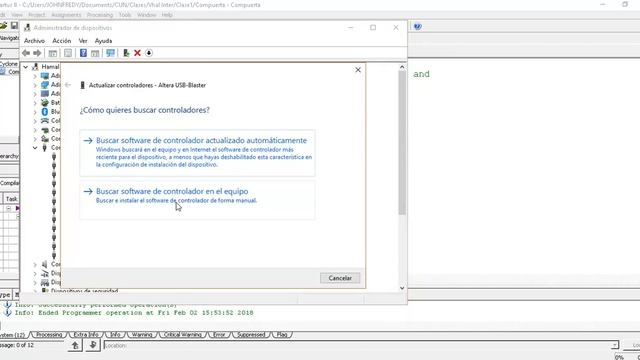The width and height of the screenshot is (640, 360).
Task: Expand the speaker-icon category near tree bottom
Action: click(x=35, y=265)
